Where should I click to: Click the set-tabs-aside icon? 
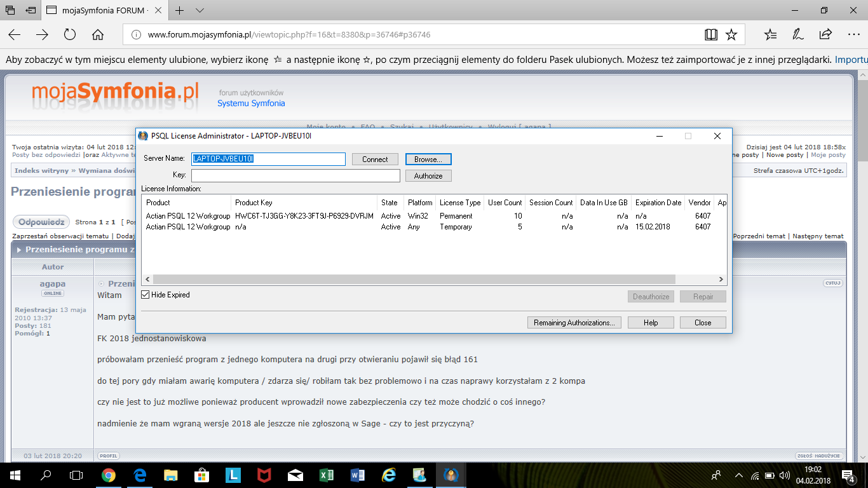coord(31,10)
